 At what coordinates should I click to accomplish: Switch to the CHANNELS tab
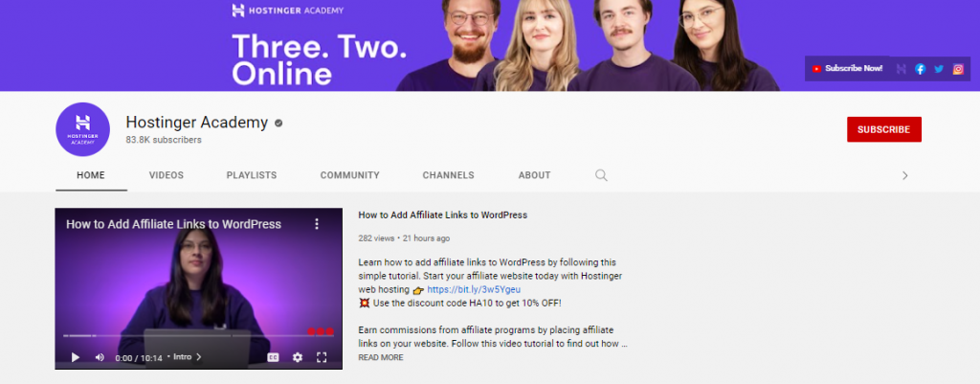tap(448, 175)
